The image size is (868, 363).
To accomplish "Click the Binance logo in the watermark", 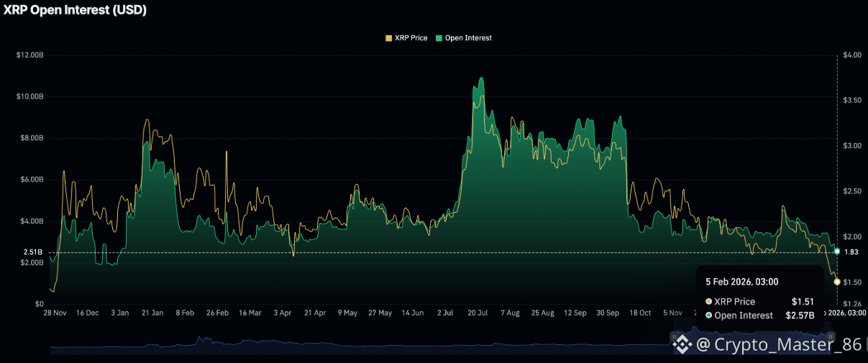I will [x=681, y=344].
